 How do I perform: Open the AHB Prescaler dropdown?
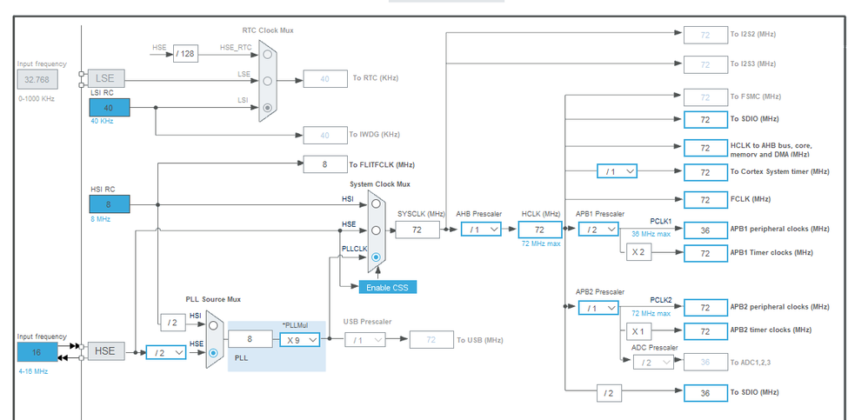pyautogui.click(x=481, y=229)
